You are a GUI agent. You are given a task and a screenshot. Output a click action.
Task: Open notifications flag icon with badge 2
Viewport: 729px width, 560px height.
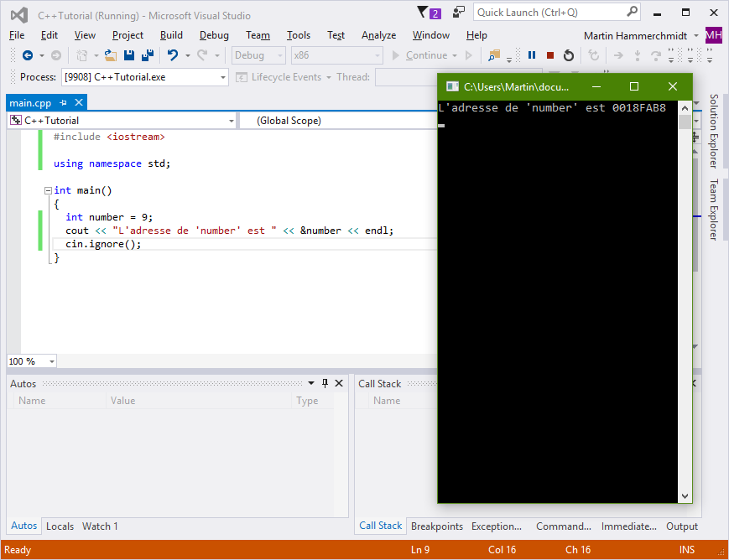point(429,13)
